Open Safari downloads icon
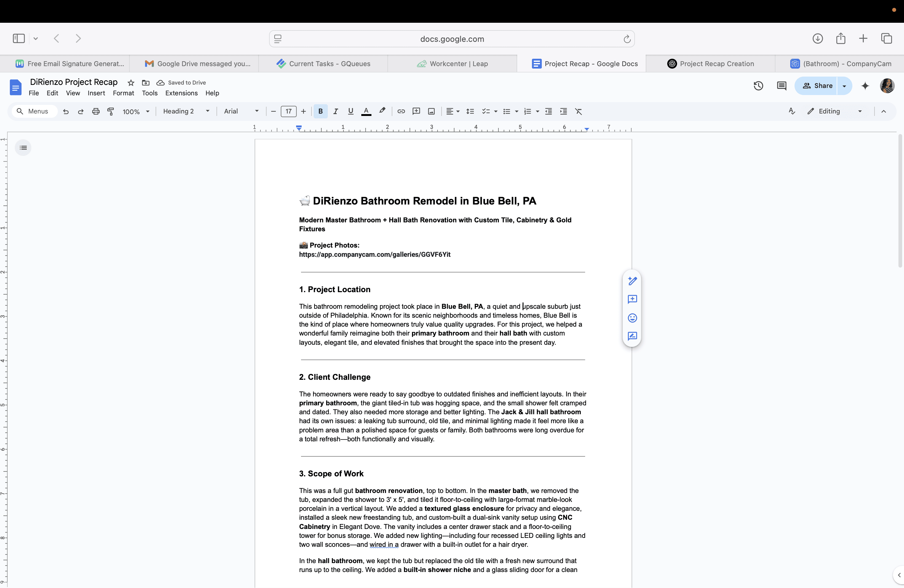 (x=818, y=38)
